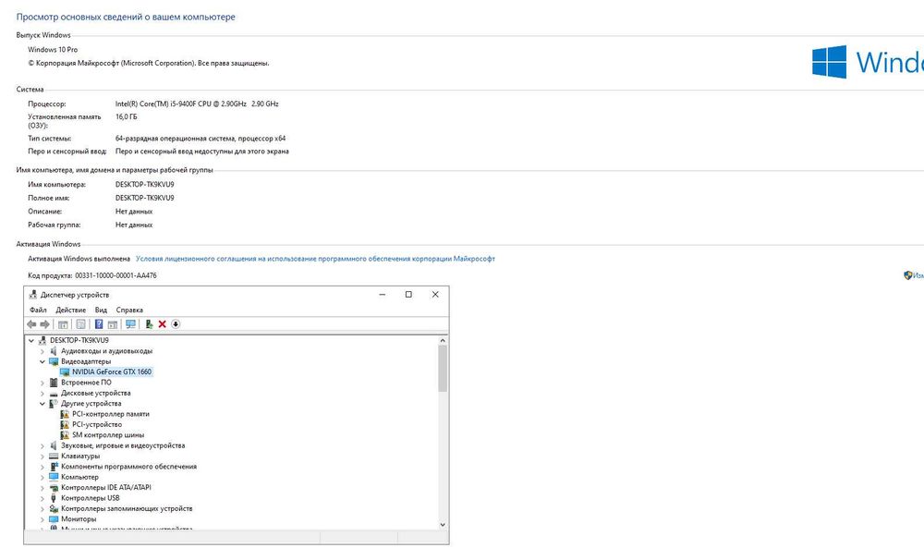Screen dimensions: 924x560
Task: Click the blue question mark help icon
Action: click(99, 324)
